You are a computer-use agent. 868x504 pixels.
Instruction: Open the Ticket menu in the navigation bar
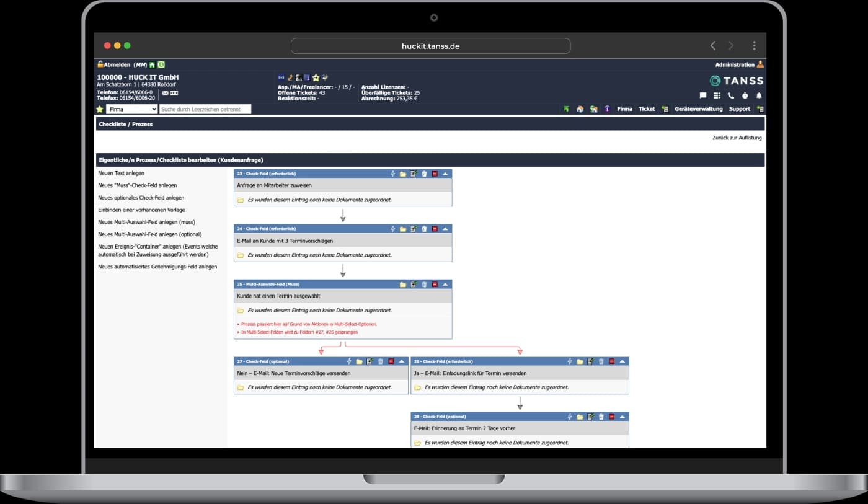[x=647, y=108]
